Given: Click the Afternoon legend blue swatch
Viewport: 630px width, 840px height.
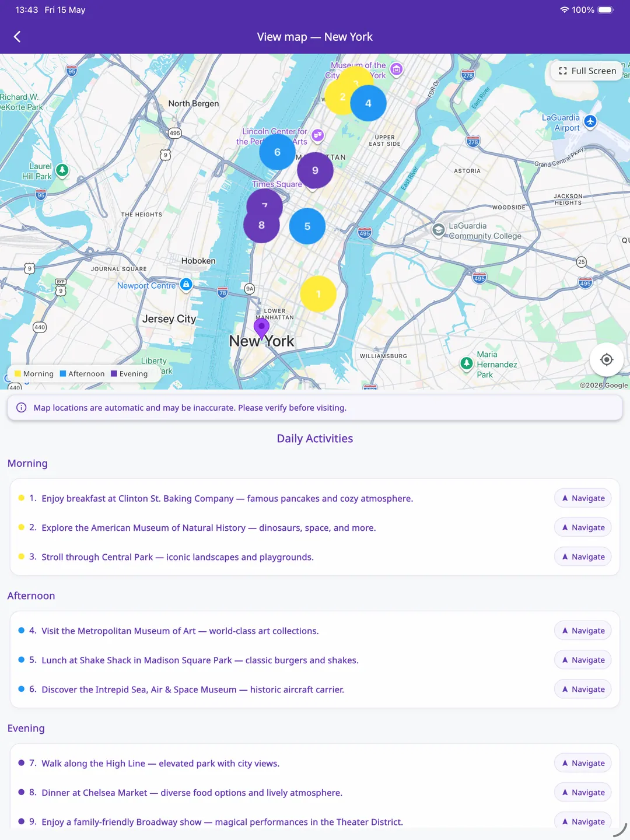Looking at the screenshot, I should pos(63,374).
